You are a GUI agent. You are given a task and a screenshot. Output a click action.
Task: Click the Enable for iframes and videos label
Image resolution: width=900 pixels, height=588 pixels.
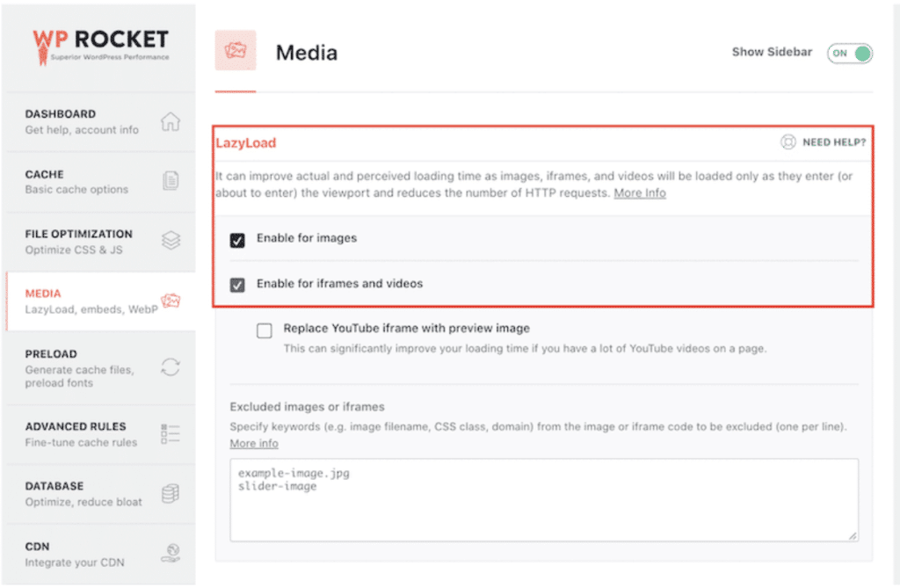339,283
